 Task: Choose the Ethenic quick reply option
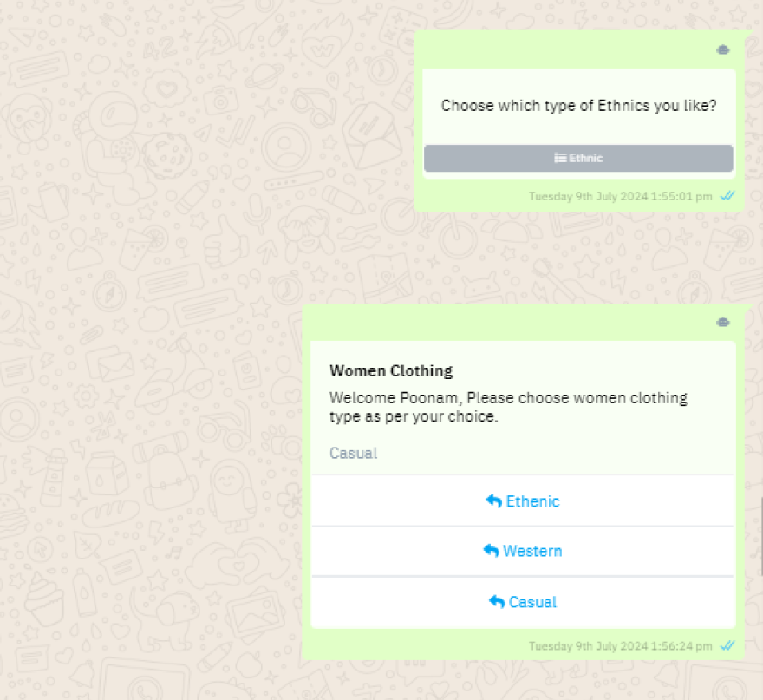pos(523,501)
